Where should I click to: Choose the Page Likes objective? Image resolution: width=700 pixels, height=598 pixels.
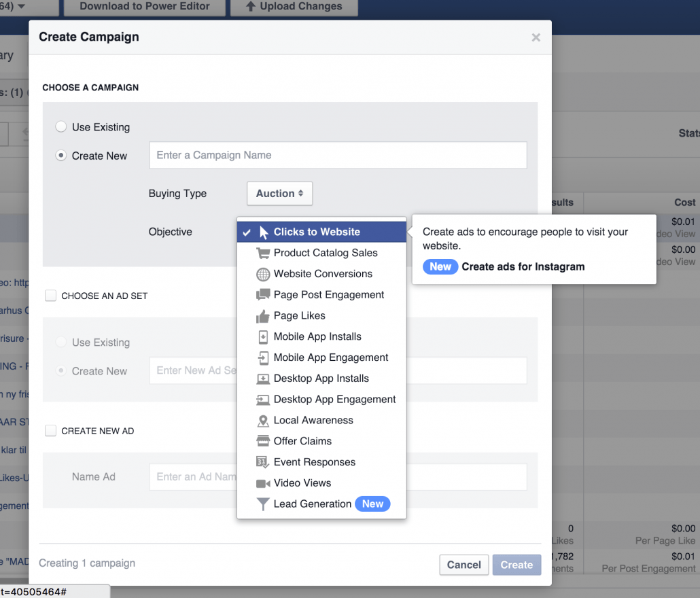(321, 316)
